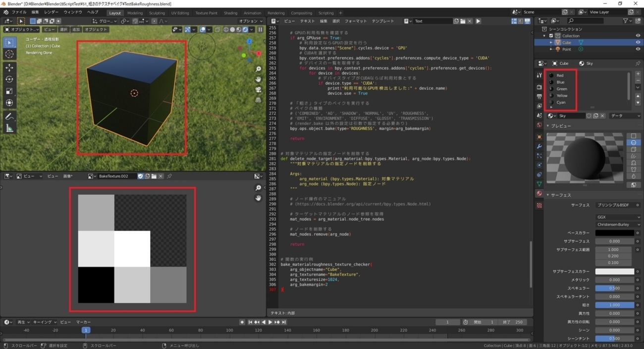The width and height of the screenshot is (644, 349).
Task: Click the ベースカラー color swatch
Action: (x=614, y=232)
